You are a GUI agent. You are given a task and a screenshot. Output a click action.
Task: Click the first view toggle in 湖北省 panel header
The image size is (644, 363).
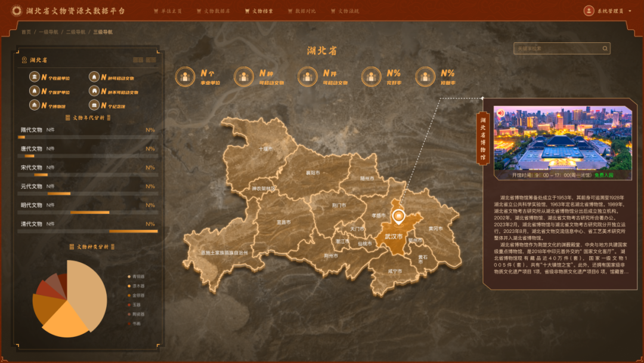tap(138, 60)
